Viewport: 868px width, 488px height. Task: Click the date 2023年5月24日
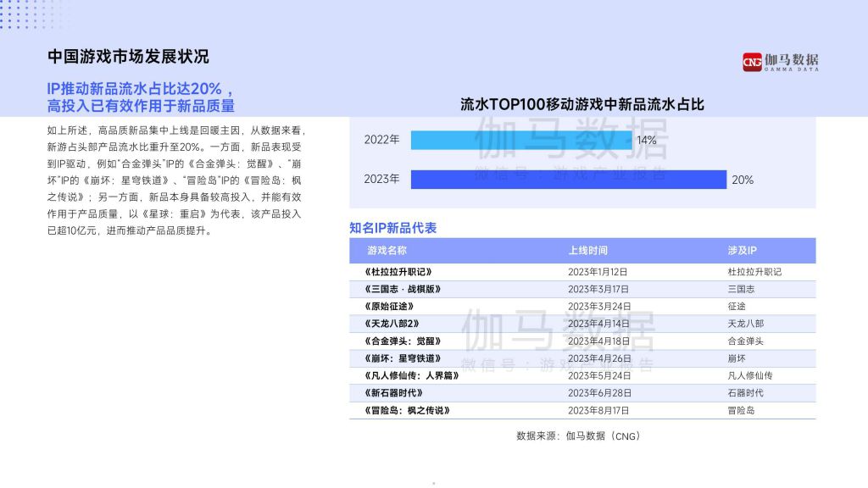click(x=599, y=375)
